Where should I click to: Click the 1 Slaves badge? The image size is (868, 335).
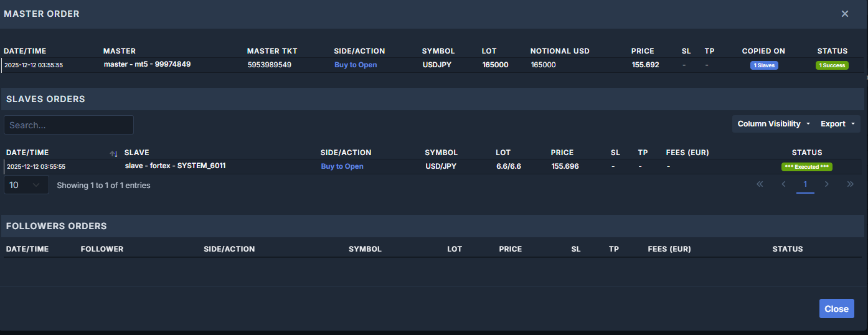[x=763, y=65]
